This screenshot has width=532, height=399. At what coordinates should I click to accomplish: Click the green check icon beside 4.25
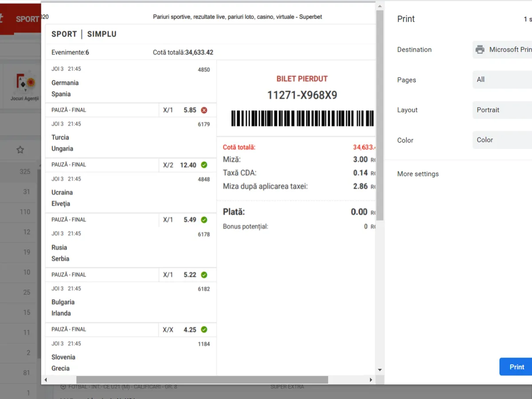click(204, 329)
